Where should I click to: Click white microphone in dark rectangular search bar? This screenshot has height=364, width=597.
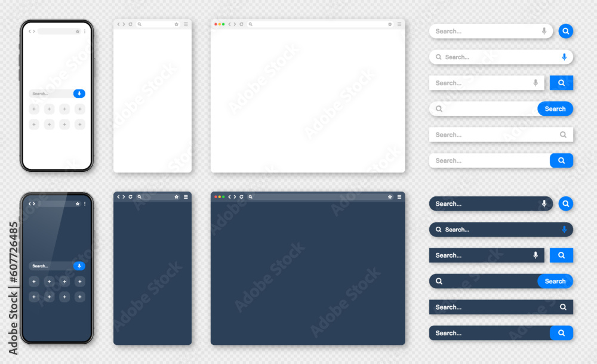click(536, 255)
